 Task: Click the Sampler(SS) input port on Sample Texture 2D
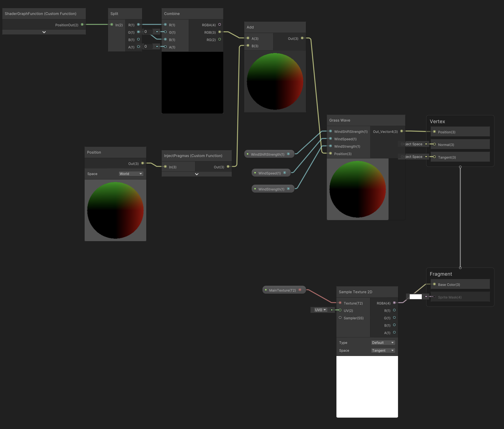click(340, 317)
